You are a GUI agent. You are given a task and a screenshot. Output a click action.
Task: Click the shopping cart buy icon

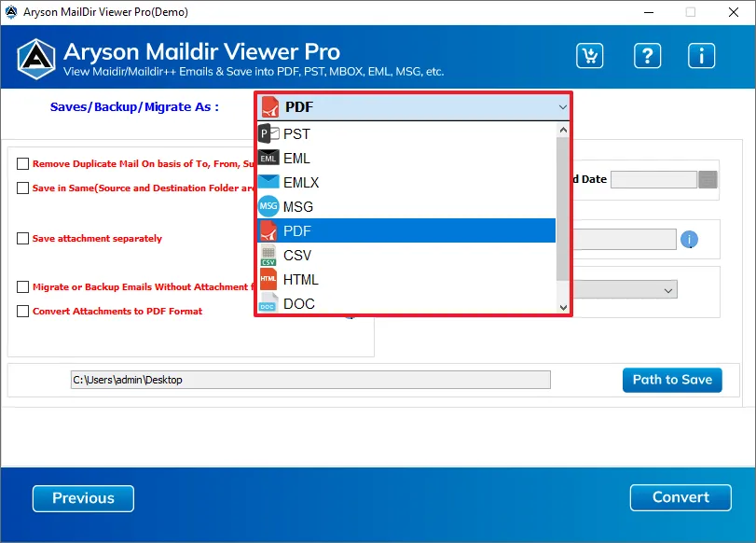[589, 55]
